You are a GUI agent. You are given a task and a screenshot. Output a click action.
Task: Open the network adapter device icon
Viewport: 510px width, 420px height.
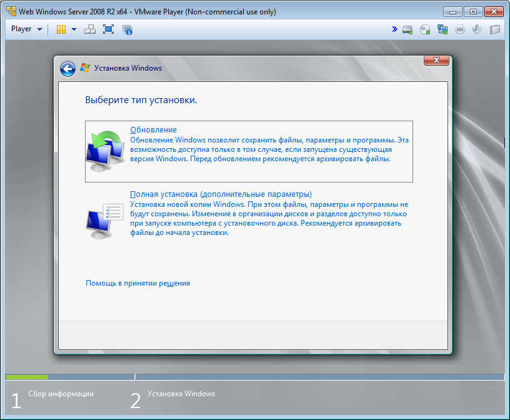[442, 29]
